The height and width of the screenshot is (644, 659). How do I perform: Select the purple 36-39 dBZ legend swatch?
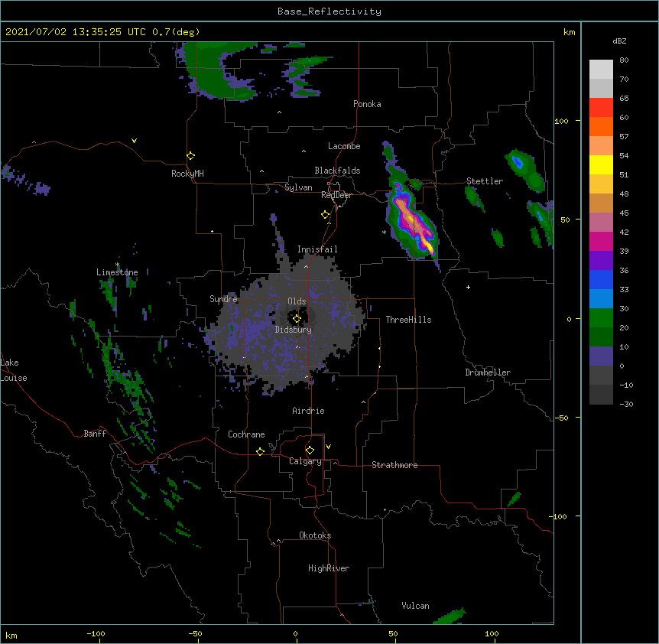pos(601,261)
